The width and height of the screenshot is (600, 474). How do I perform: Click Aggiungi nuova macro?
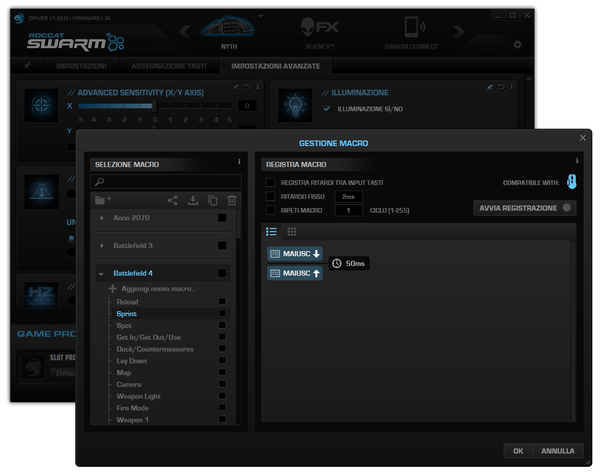[x=158, y=288]
